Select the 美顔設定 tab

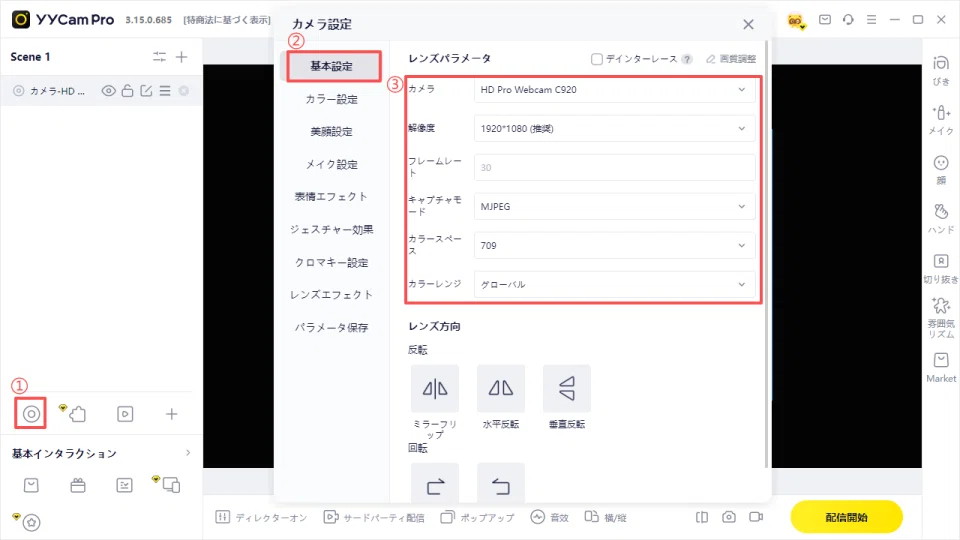[x=331, y=132]
